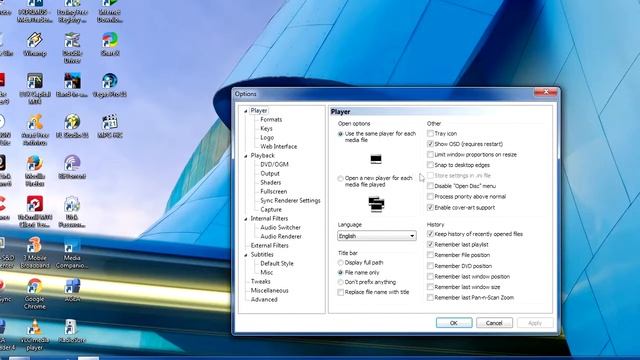Uncheck Enable cover-art support
The width and height of the screenshot is (640, 360).
(x=430, y=207)
